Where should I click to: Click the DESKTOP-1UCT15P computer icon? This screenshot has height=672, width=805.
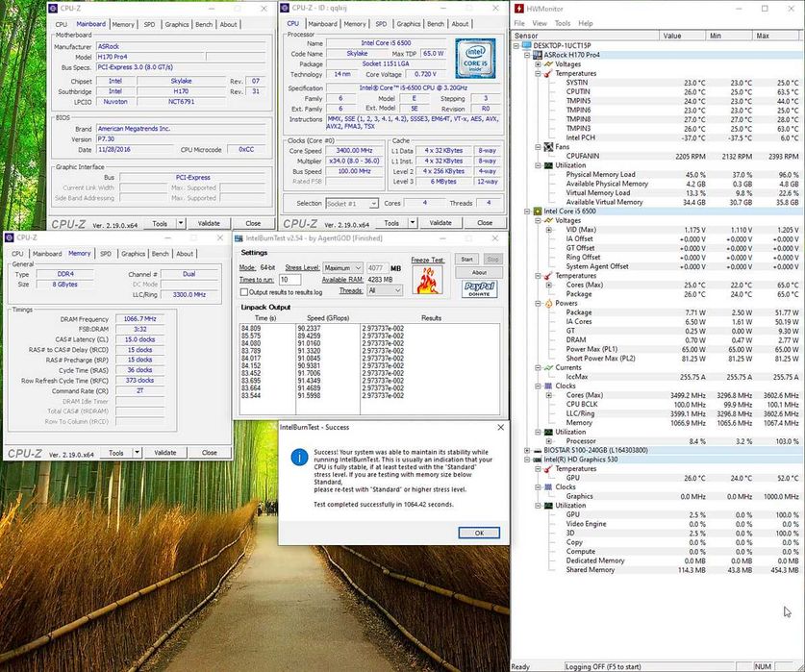(x=527, y=45)
